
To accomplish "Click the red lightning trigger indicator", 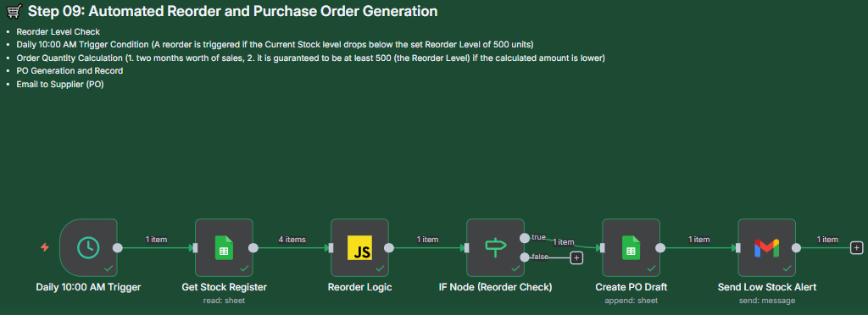I will click(45, 247).
